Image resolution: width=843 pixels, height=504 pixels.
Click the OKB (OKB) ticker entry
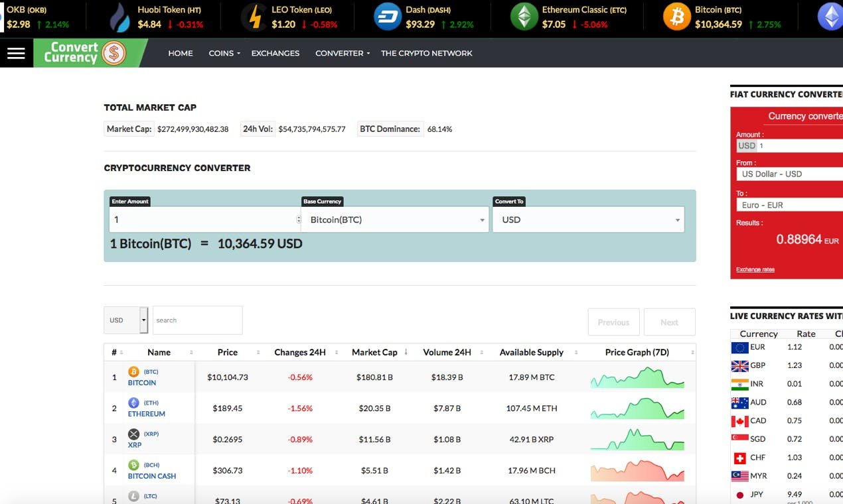point(37,17)
